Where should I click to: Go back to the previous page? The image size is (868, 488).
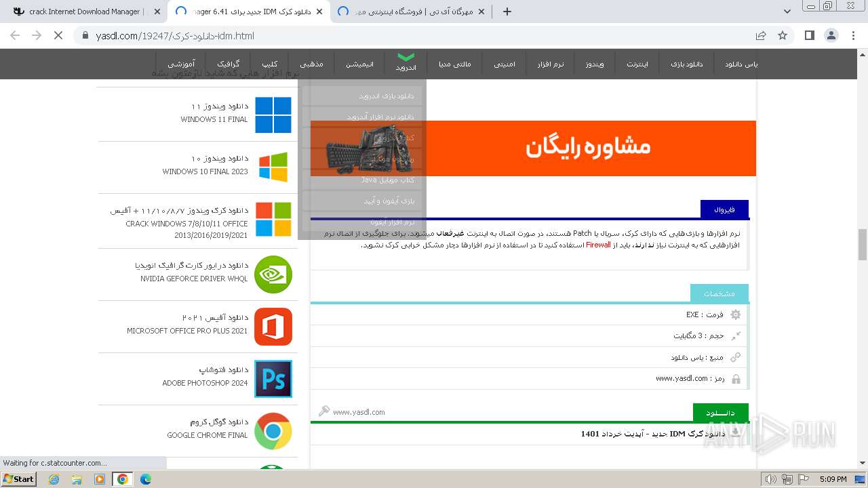15,35
